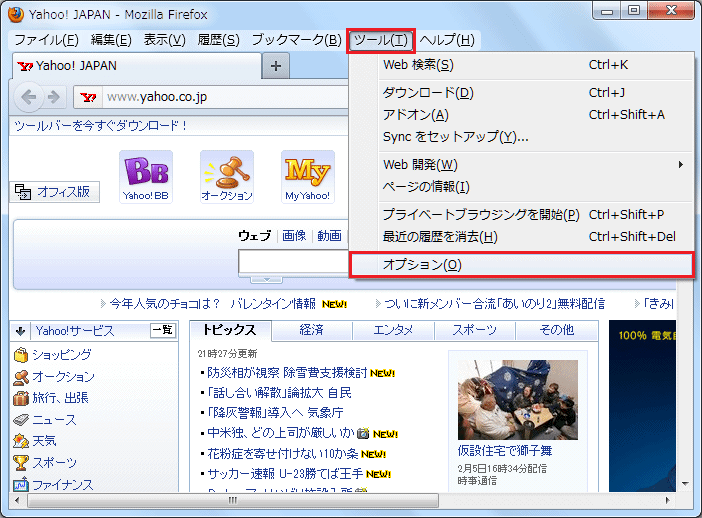Open 今年人気のチョコは? link
The image size is (702, 518).
pos(165,304)
